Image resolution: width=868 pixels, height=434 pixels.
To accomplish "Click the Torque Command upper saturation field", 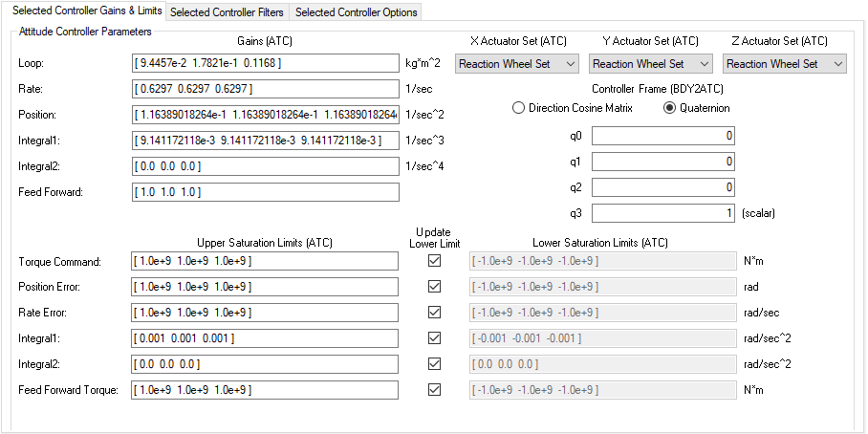I will [266, 261].
